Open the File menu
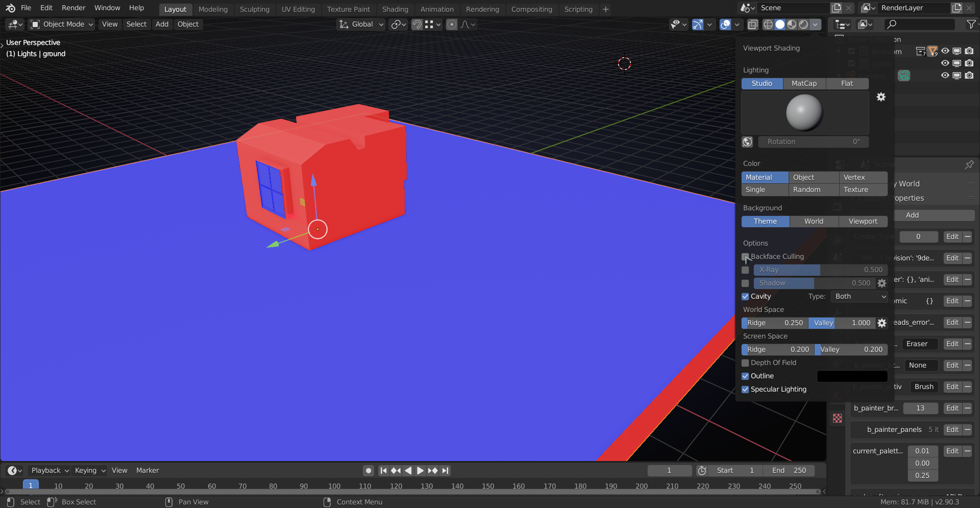This screenshot has width=980, height=508. pyautogui.click(x=26, y=8)
